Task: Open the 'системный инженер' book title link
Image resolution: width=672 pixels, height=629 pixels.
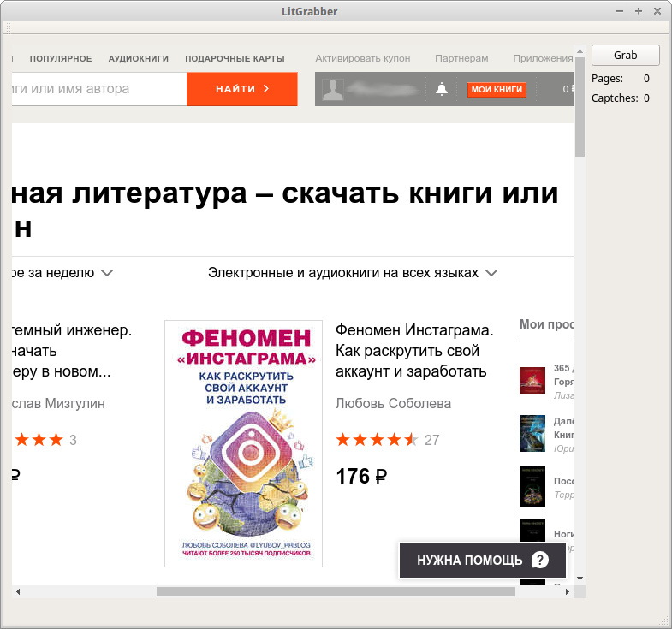Action: [x=72, y=351]
